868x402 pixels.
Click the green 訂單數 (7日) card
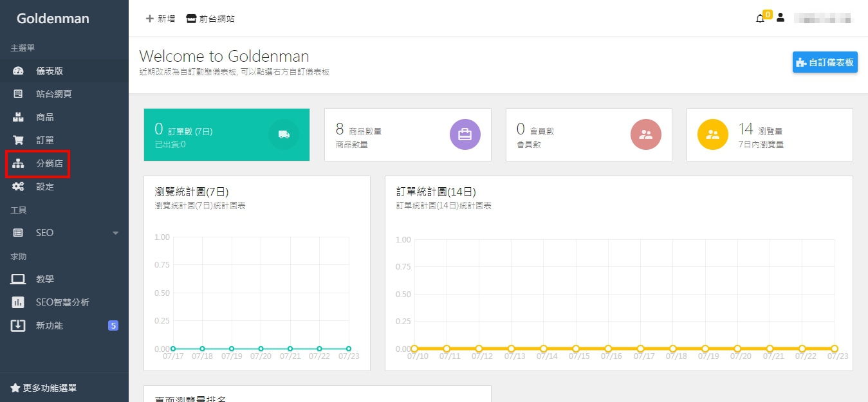[226, 134]
